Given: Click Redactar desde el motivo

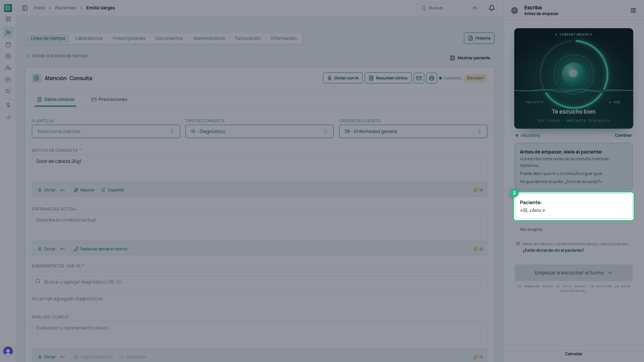Looking at the screenshot, I should click(x=101, y=249).
